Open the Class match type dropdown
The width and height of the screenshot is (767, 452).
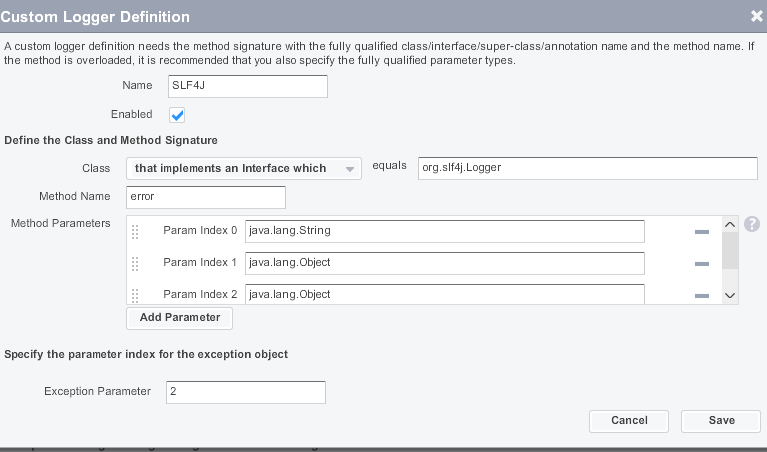point(243,168)
